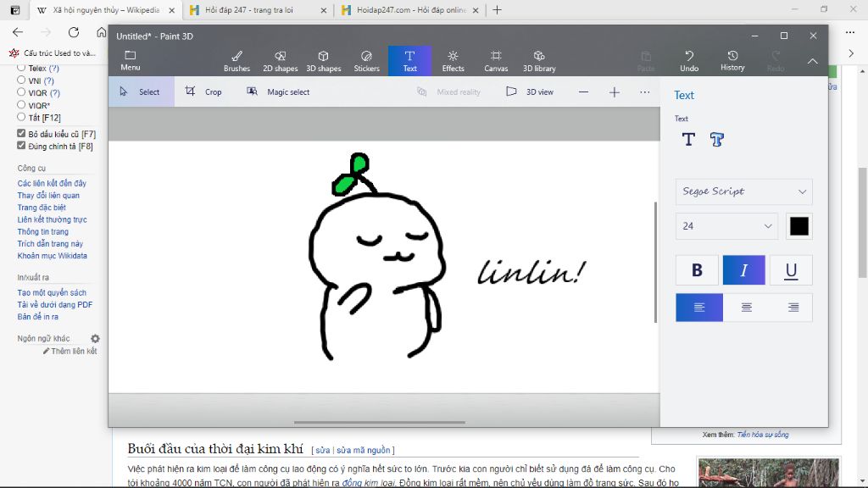Collapse the Paint 3D ribbon chevron
This screenshot has width=868, height=488.
tap(812, 61)
